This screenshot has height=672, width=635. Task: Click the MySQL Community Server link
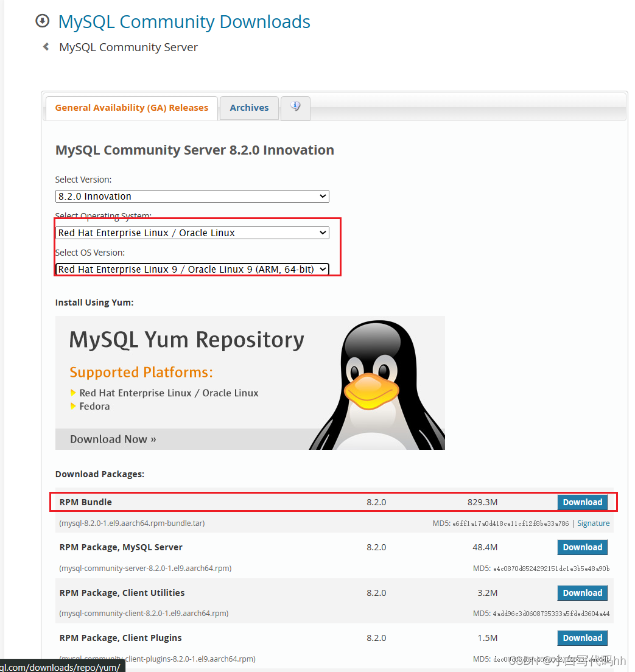[x=128, y=47]
